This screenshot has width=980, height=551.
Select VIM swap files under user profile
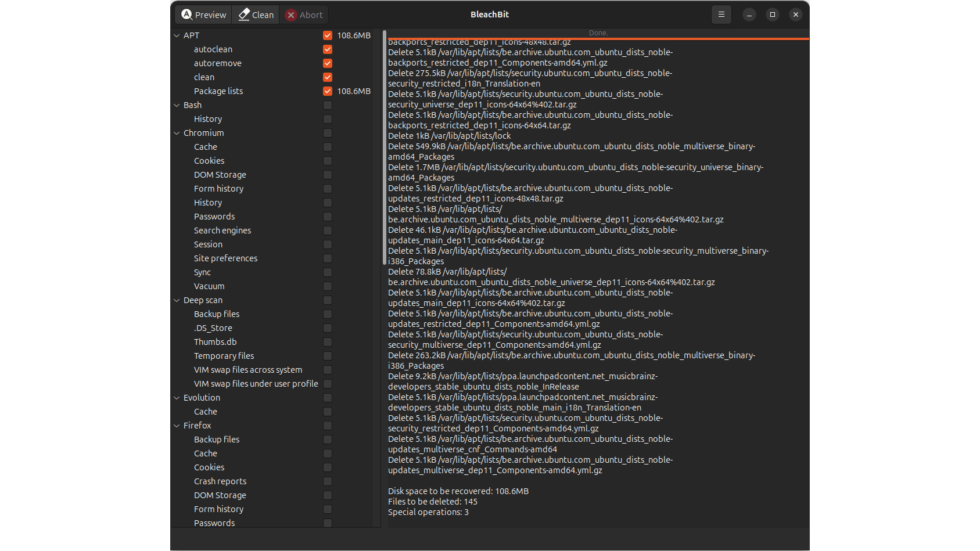pos(256,384)
